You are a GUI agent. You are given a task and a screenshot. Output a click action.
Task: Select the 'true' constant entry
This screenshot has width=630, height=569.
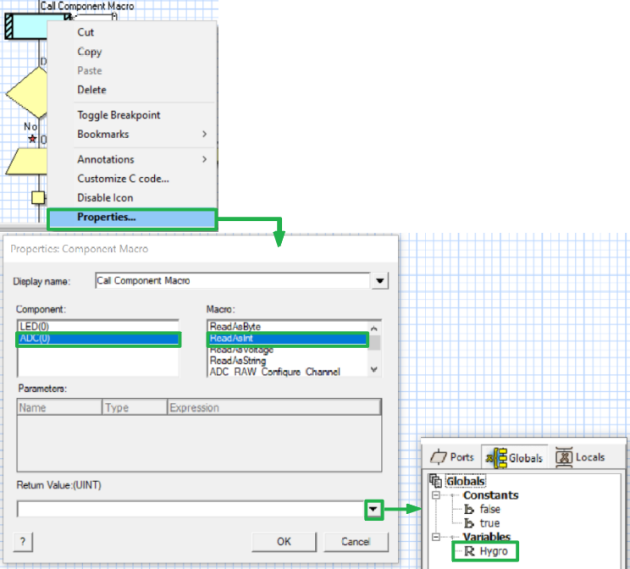tap(488, 523)
